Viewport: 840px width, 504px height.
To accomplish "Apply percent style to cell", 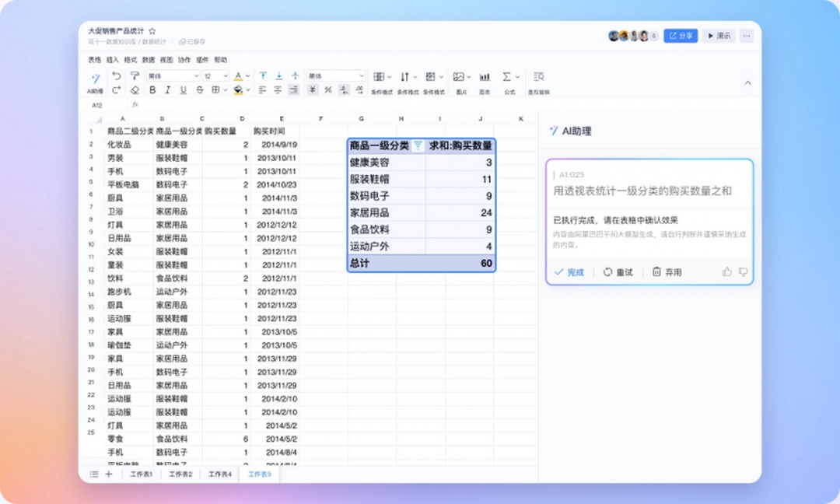I will pyautogui.click(x=327, y=90).
